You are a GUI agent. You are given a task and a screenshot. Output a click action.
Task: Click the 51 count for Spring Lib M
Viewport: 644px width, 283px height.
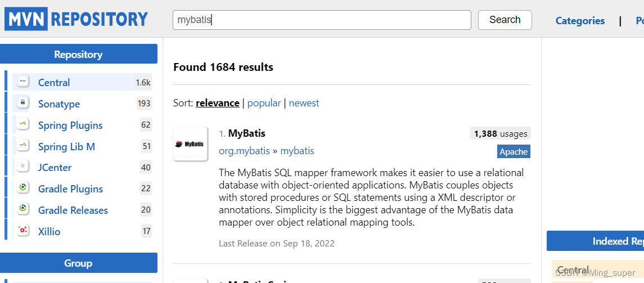[146, 146]
